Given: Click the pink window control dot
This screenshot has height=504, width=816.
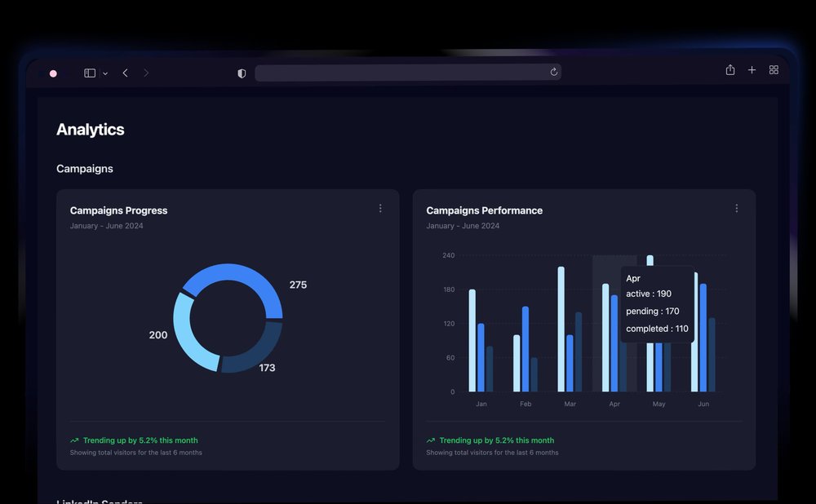Looking at the screenshot, I should point(53,73).
